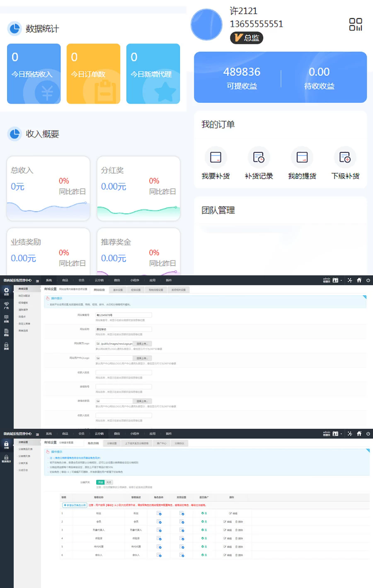Toggle the 角色条件 checkbox for 粉丝 row
Viewport: 373px width, 588px height.
click(x=159, y=513)
